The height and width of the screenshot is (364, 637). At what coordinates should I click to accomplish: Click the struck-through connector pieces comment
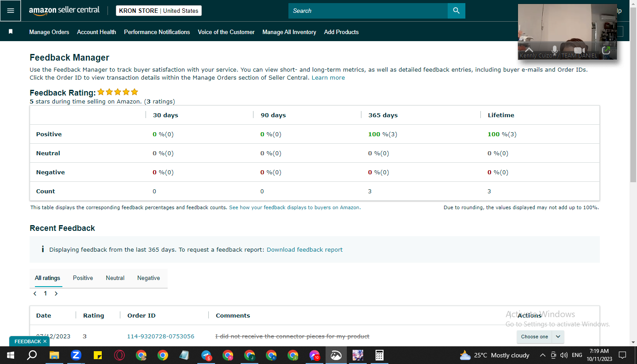[292, 337]
